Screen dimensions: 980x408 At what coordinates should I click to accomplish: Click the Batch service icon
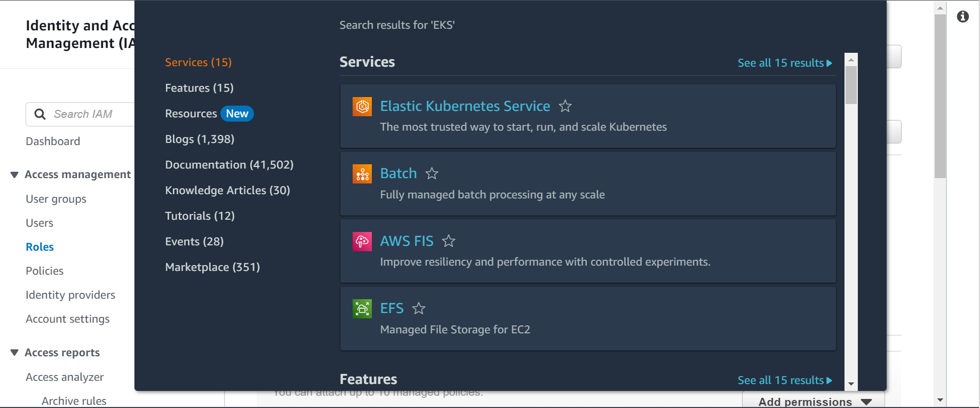point(362,174)
